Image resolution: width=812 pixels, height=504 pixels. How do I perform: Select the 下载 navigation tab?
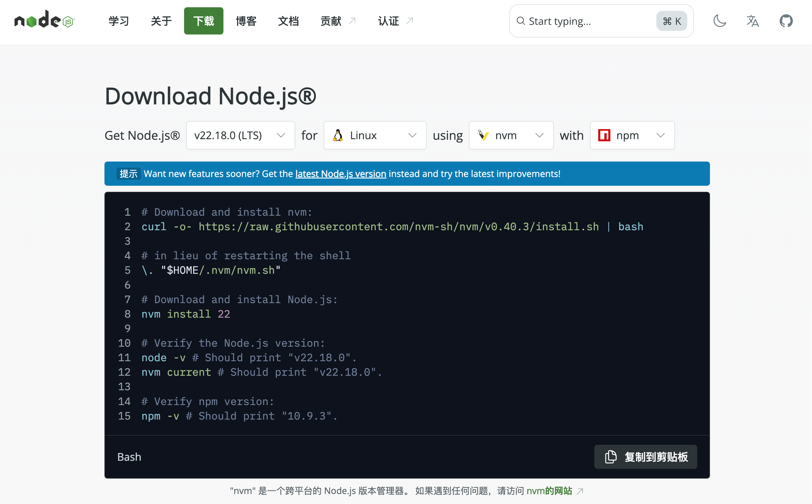[203, 21]
